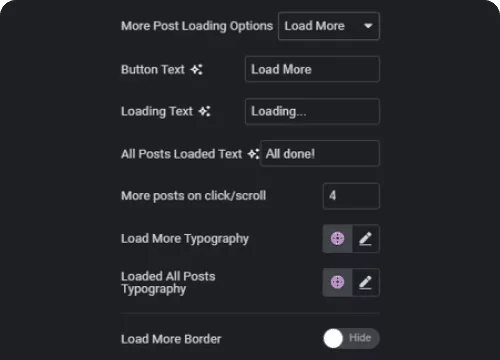The width and height of the screenshot is (500, 360).
Task: Click AI sparkle icon beside Button Text
Action: pyautogui.click(x=197, y=70)
